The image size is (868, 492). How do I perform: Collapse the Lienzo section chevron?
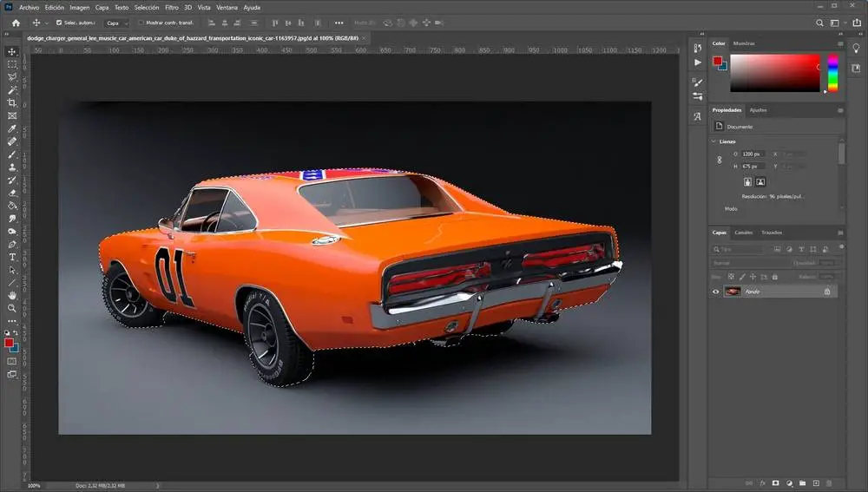pyautogui.click(x=713, y=141)
